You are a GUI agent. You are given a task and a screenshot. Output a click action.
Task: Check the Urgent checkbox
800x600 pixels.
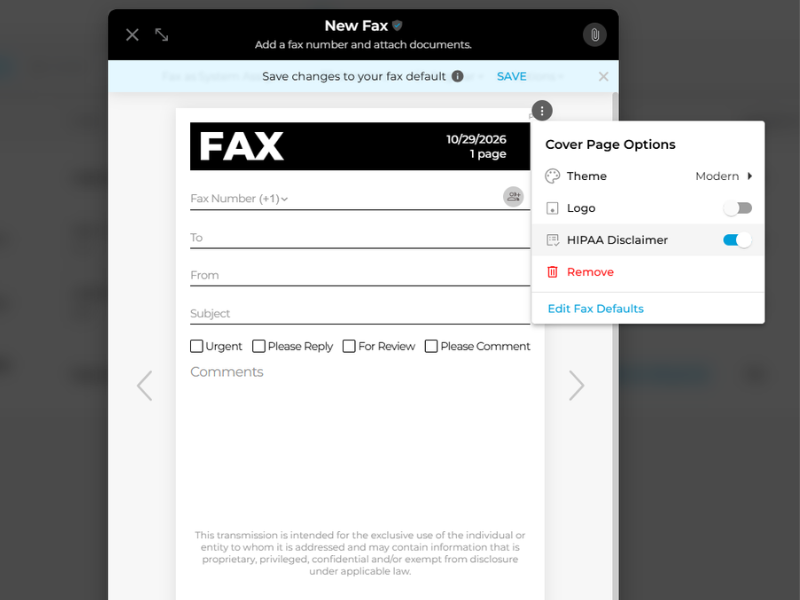(196, 346)
